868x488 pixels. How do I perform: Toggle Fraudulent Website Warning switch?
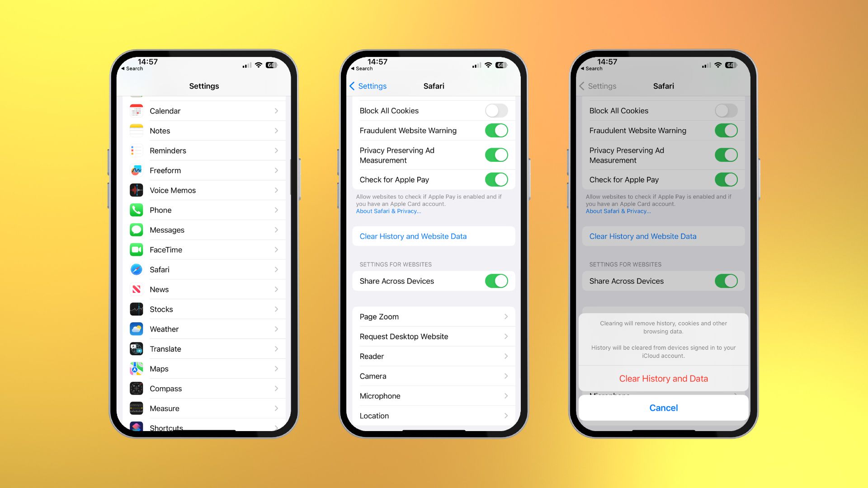(497, 131)
